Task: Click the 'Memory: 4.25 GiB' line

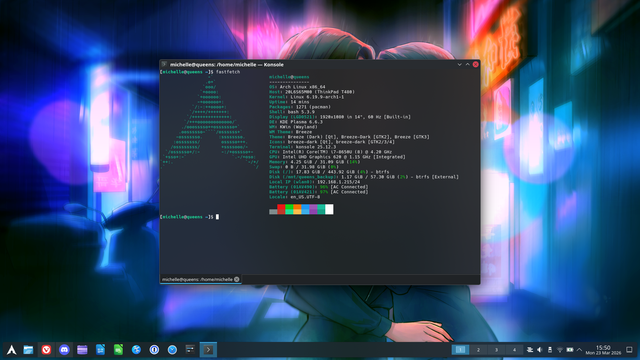Action: pyautogui.click(x=315, y=162)
